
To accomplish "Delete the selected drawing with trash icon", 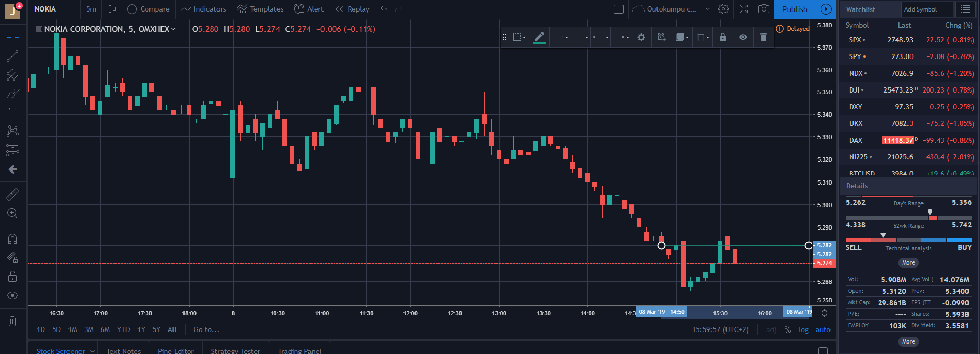I will (x=763, y=37).
